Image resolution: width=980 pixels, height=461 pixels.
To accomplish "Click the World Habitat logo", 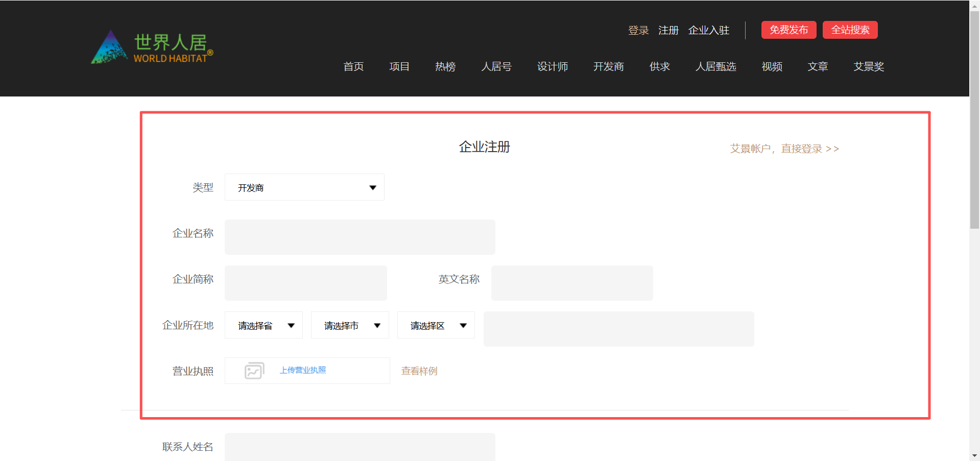I will (152, 47).
